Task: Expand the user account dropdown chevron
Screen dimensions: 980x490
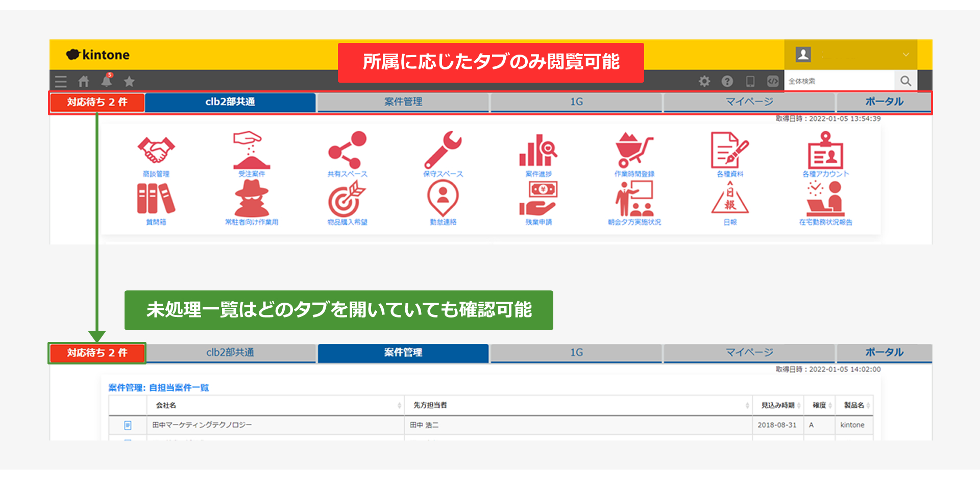Action: (906, 55)
